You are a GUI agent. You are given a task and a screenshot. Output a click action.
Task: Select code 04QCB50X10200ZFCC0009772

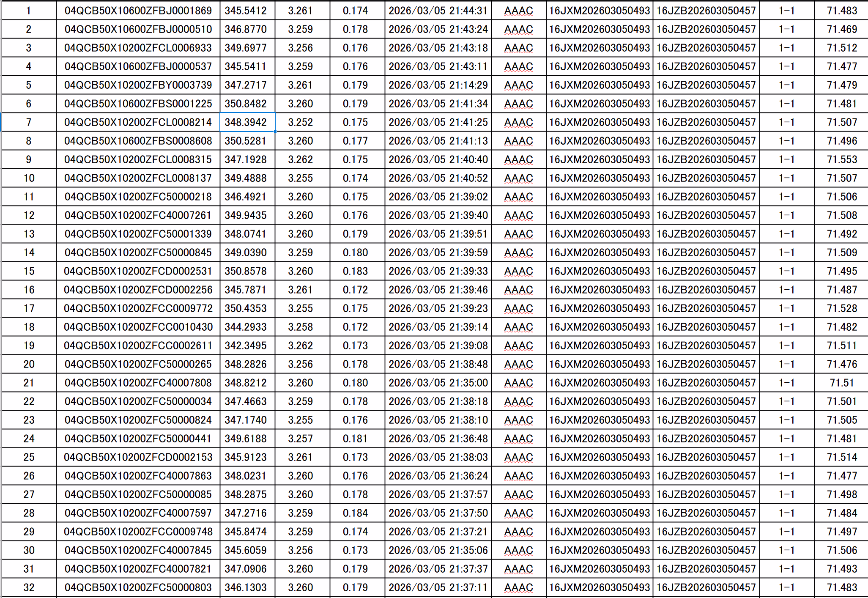point(138,308)
